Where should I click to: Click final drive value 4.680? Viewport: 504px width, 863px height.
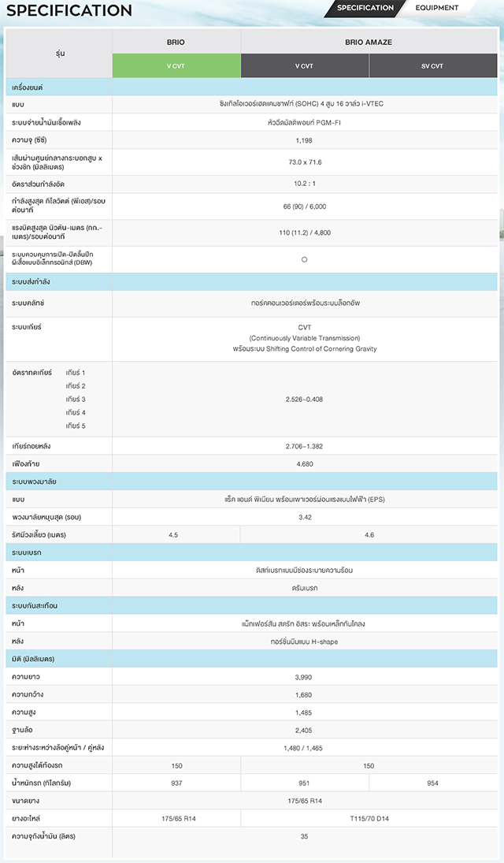pos(305,464)
